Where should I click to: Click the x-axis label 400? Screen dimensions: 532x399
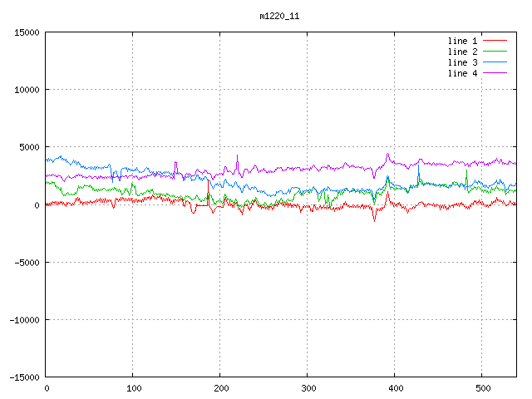tap(396, 388)
